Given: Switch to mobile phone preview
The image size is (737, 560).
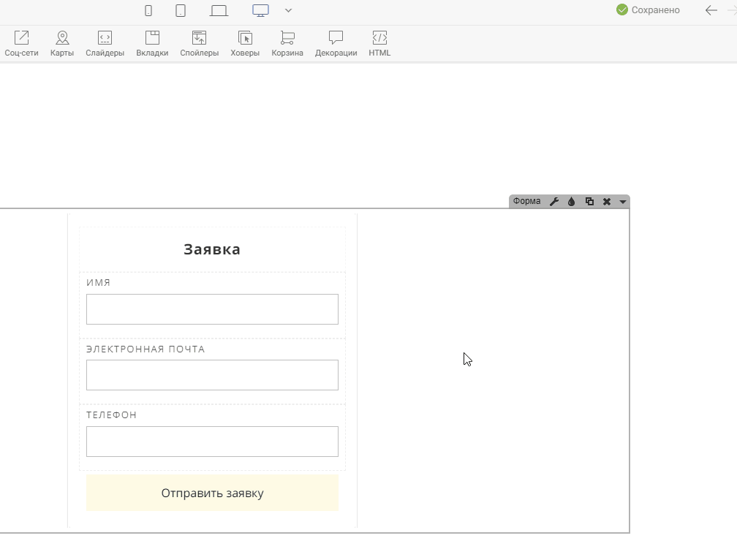Looking at the screenshot, I should (x=148, y=10).
